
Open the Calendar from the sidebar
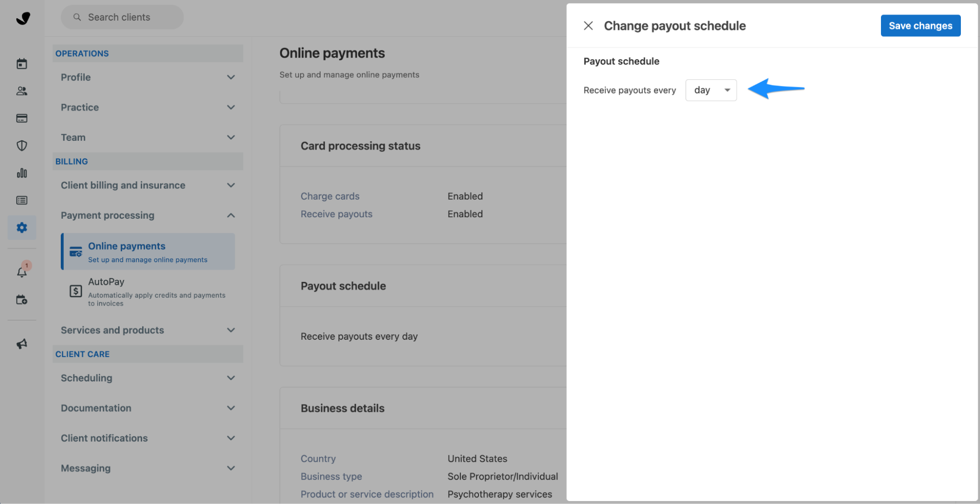point(22,63)
